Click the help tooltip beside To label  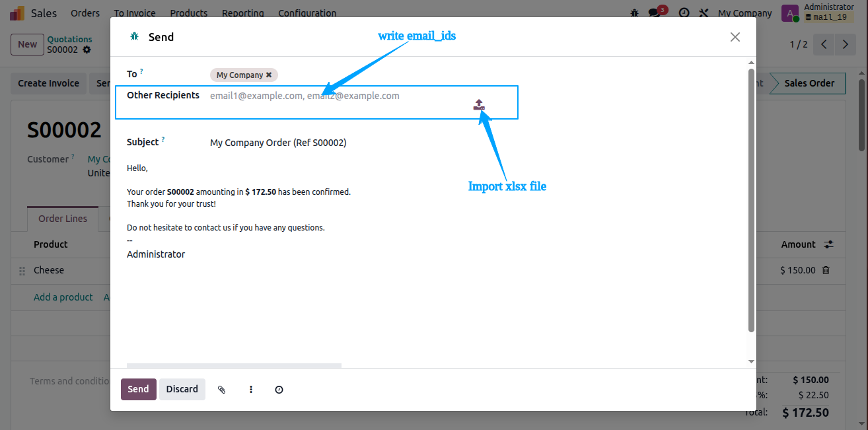tap(141, 71)
